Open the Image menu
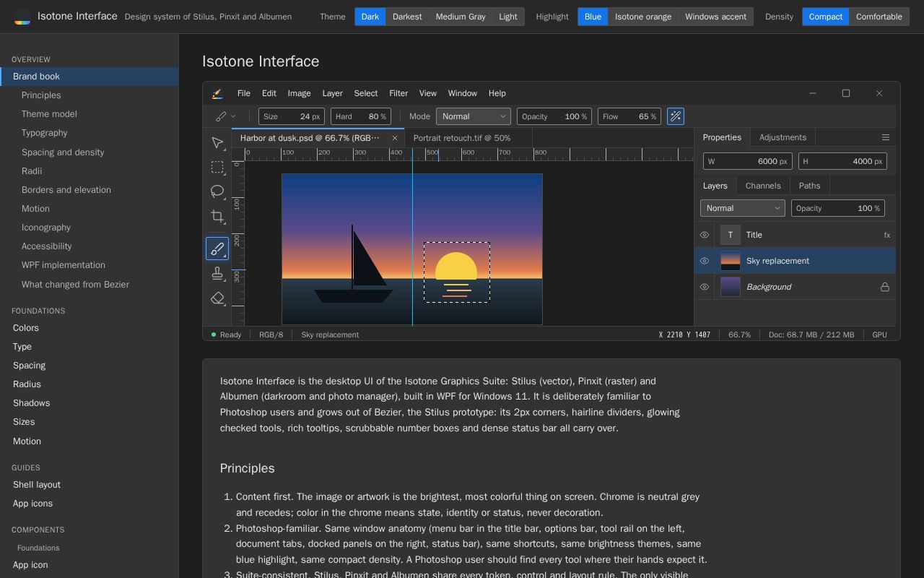 (299, 93)
